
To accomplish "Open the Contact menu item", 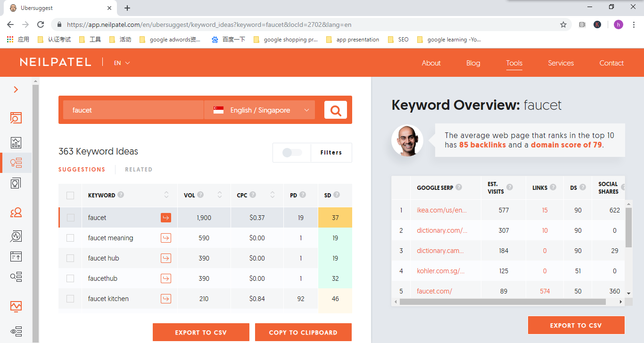I will (611, 63).
